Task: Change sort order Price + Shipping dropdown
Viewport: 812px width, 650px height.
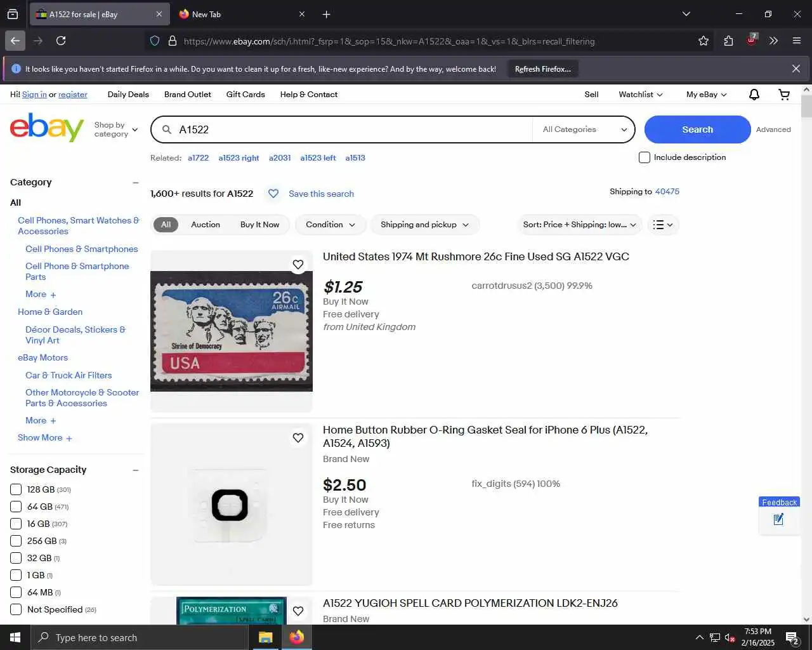Action: (x=580, y=225)
